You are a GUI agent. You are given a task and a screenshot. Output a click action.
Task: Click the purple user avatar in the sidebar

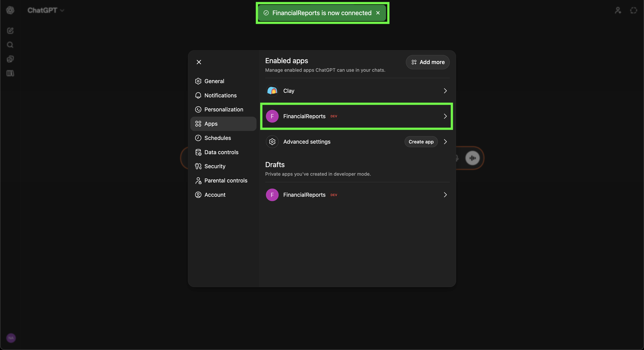11,338
